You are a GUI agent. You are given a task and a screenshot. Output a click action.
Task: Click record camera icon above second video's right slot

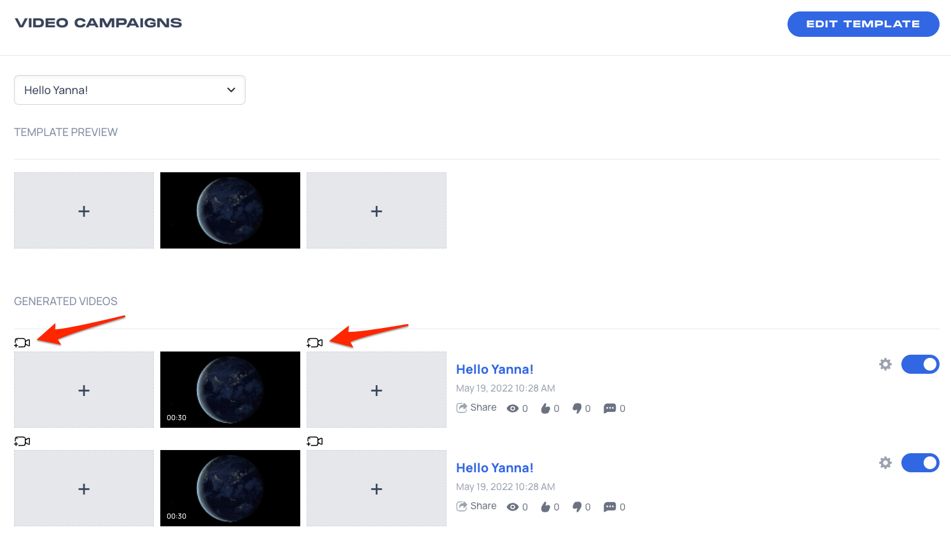click(x=315, y=441)
